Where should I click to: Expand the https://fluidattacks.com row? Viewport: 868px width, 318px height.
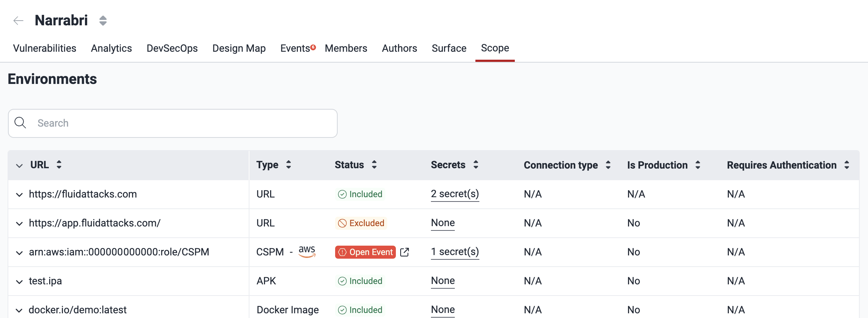20,195
